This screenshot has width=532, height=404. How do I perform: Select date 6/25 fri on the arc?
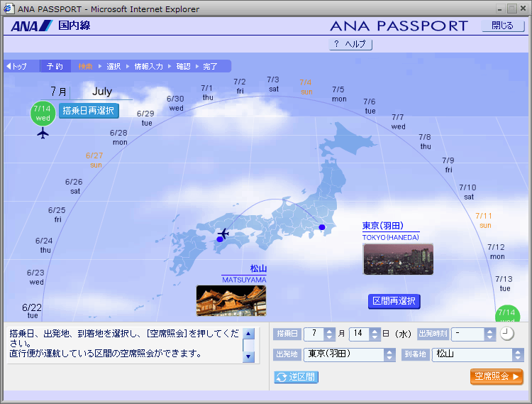[x=57, y=215]
